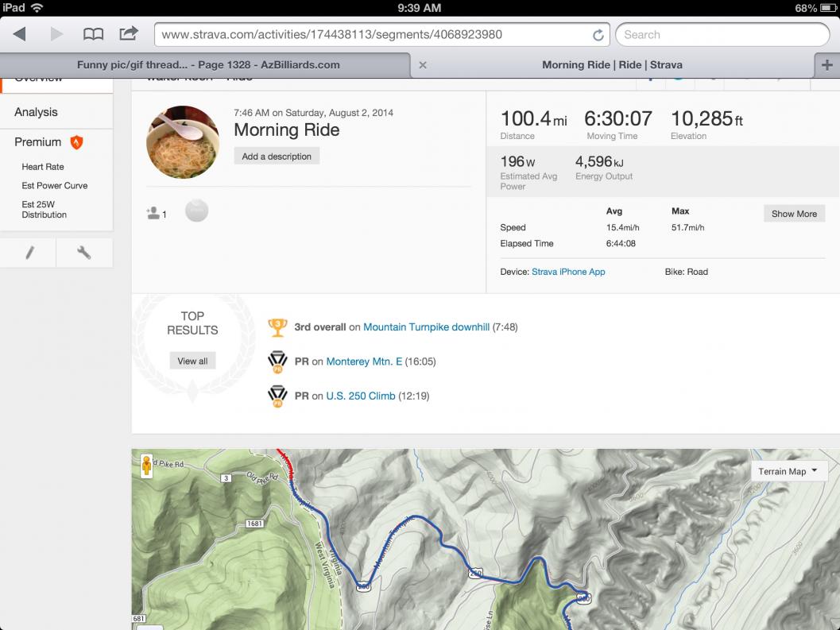Reload the page with the refresh icon

(598, 35)
